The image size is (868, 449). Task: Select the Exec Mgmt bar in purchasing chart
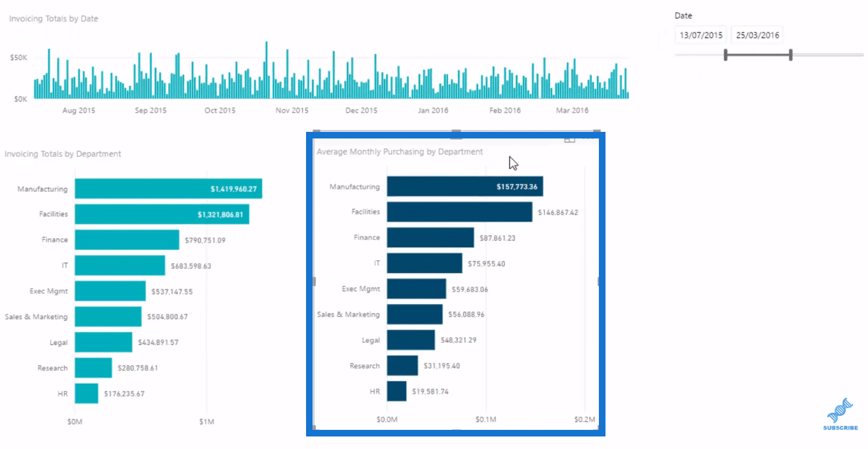pos(416,289)
